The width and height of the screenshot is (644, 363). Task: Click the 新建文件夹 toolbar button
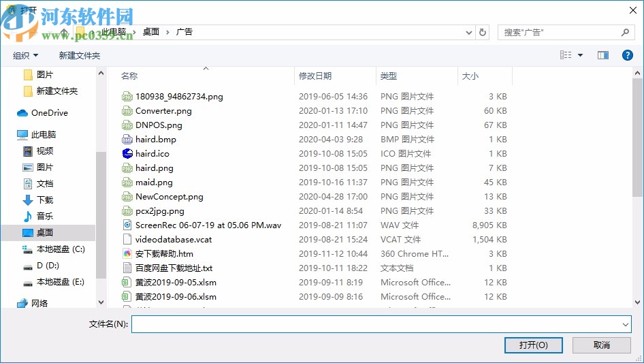coord(79,55)
